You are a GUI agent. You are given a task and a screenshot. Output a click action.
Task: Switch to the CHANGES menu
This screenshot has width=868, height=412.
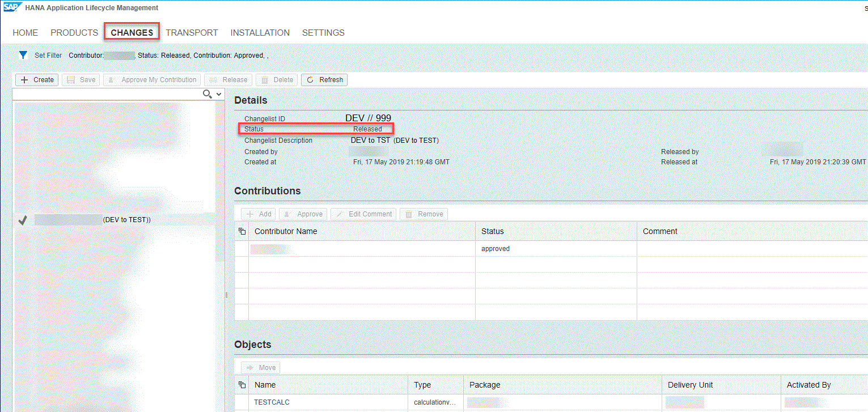coord(132,33)
